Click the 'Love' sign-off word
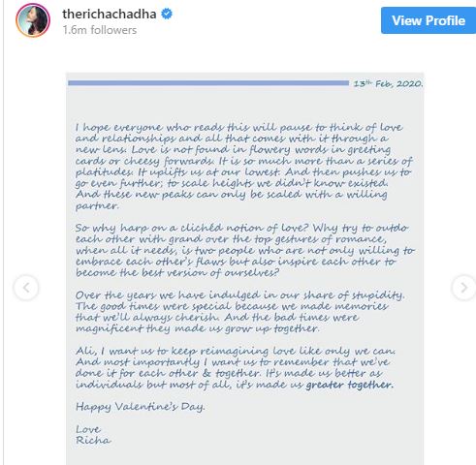Image resolution: width=476 pixels, height=465 pixels. tap(88, 429)
